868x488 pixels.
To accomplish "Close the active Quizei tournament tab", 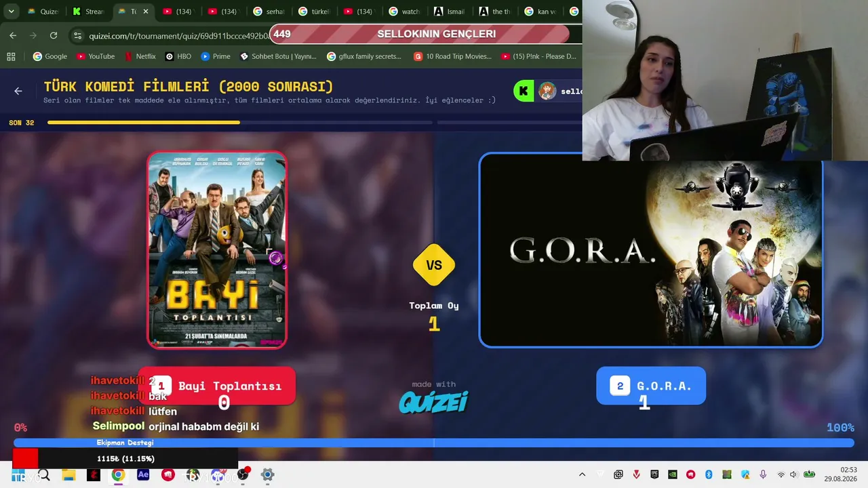I will click(x=145, y=12).
